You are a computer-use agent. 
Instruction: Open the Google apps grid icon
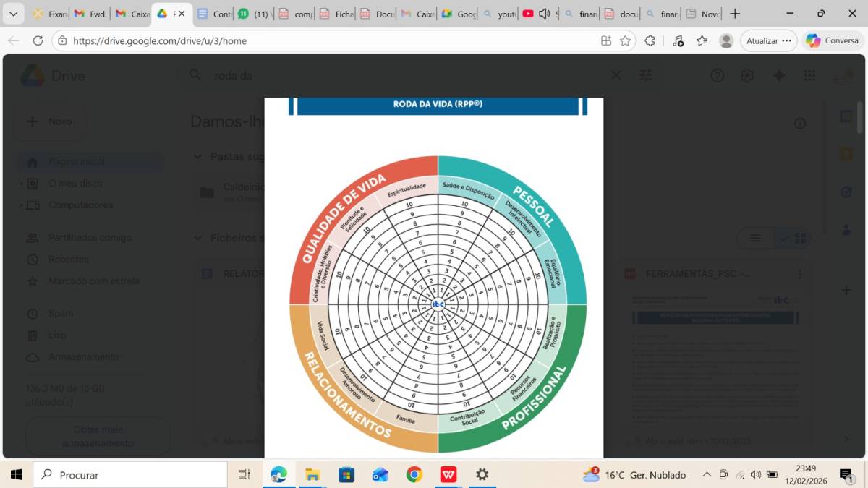pos(809,76)
